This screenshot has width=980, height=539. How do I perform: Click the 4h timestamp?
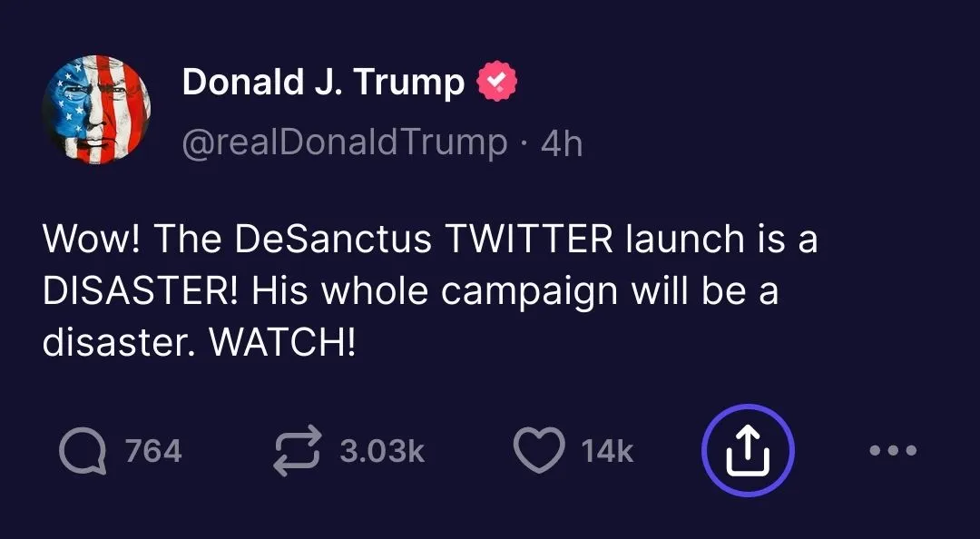[x=562, y=144]
